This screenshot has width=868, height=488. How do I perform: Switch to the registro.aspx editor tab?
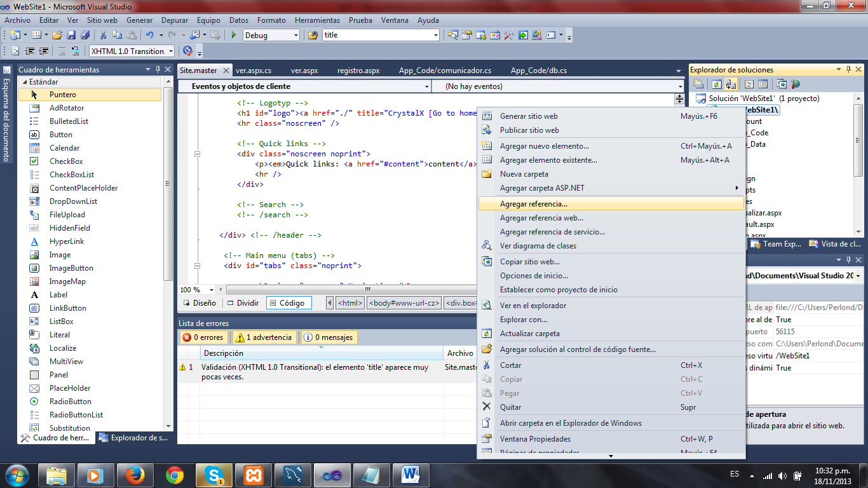[x=358, y=71]
